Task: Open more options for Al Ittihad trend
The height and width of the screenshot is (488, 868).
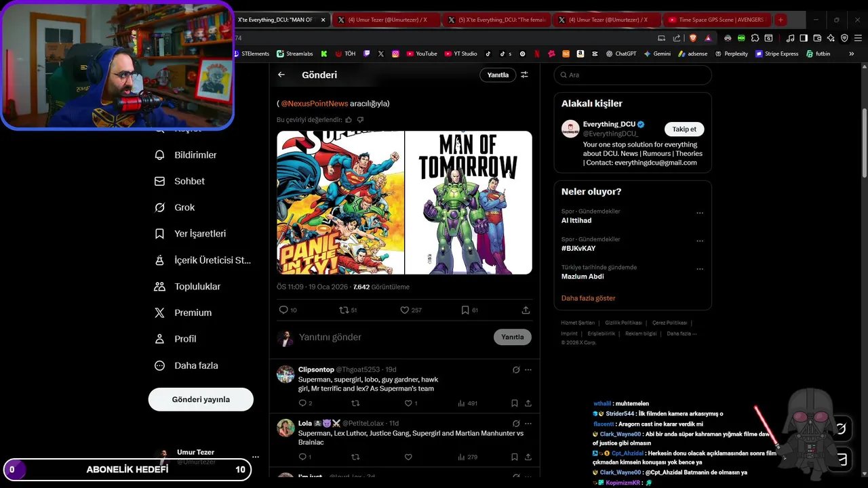Action: [700, 213]
